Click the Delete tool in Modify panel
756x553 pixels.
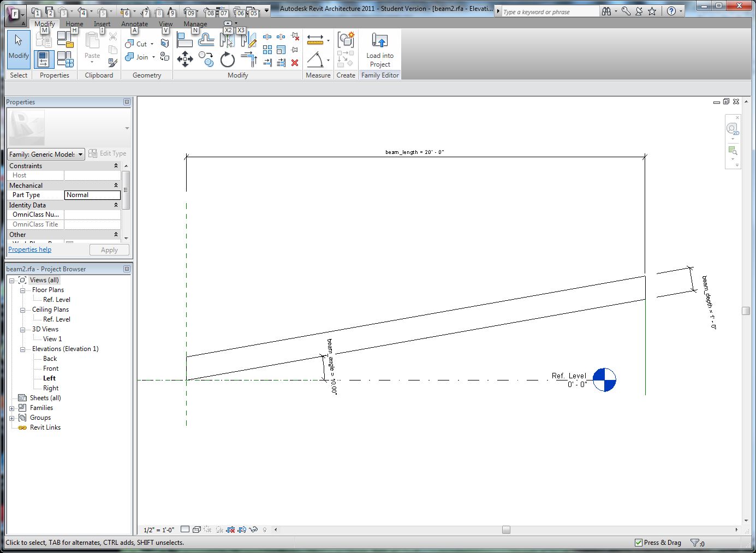tap(294, 63)
